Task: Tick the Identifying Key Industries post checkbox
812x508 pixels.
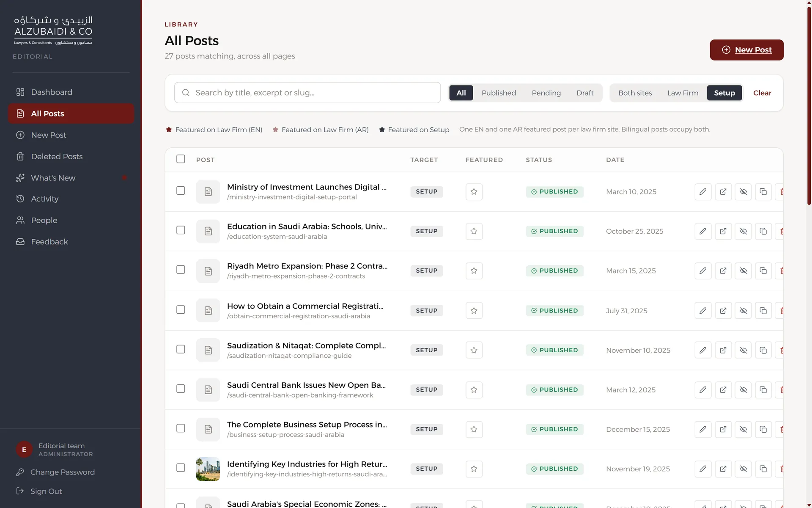Action: pos(181,467)
